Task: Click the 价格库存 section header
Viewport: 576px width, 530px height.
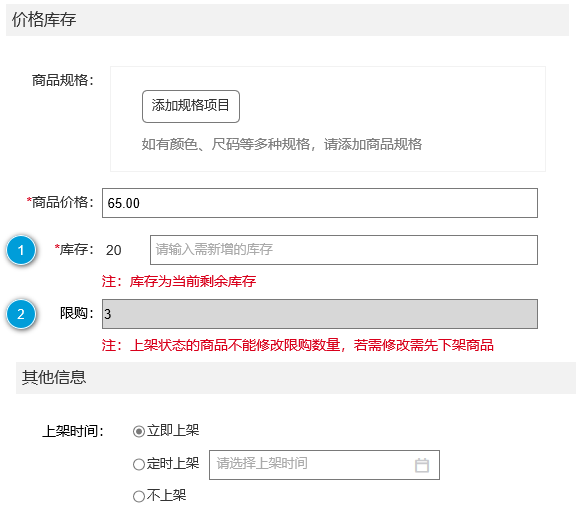Action: pyautogui.click(x=287, y=20)
